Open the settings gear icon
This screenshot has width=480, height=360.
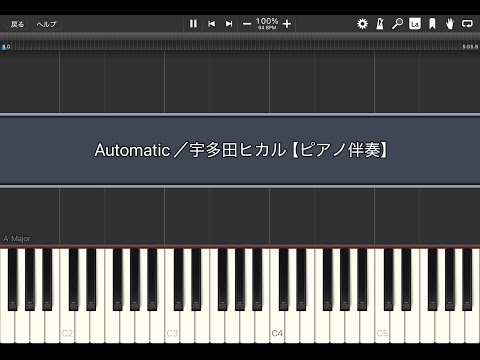(362, 24)
